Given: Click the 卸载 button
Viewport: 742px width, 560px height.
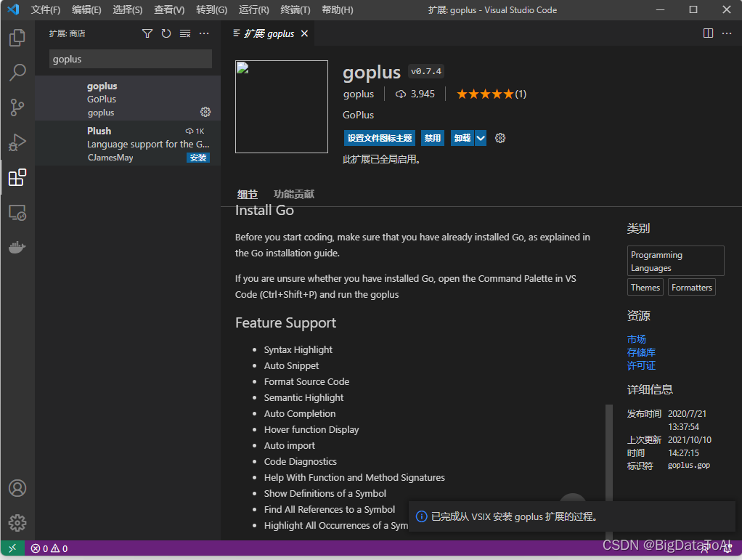Looking at the screenshot, I should tap(462, 138).
